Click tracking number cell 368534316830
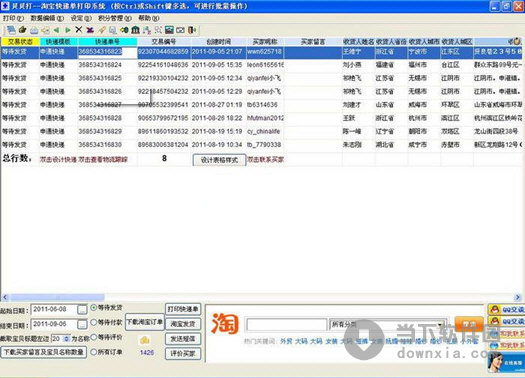 [107, 145]
